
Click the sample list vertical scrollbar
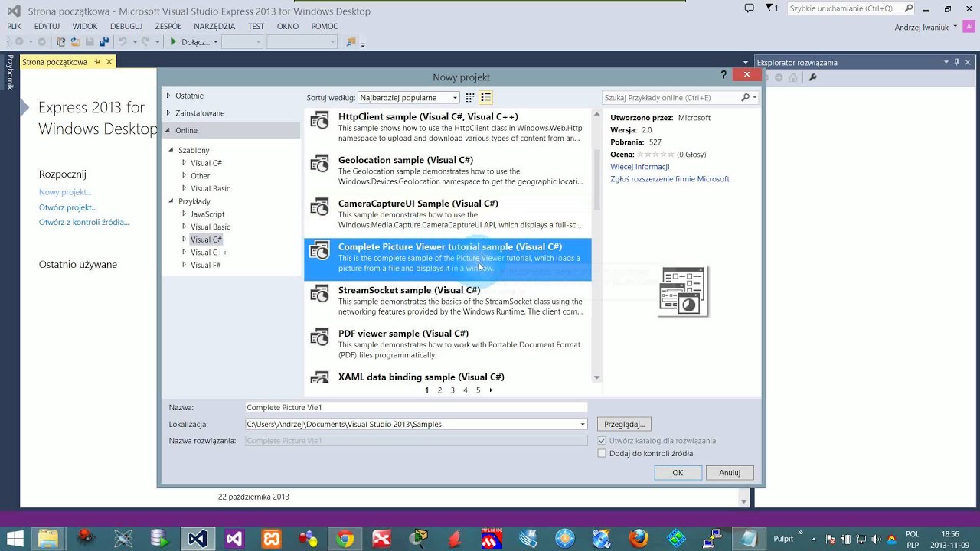coord(597,181)
